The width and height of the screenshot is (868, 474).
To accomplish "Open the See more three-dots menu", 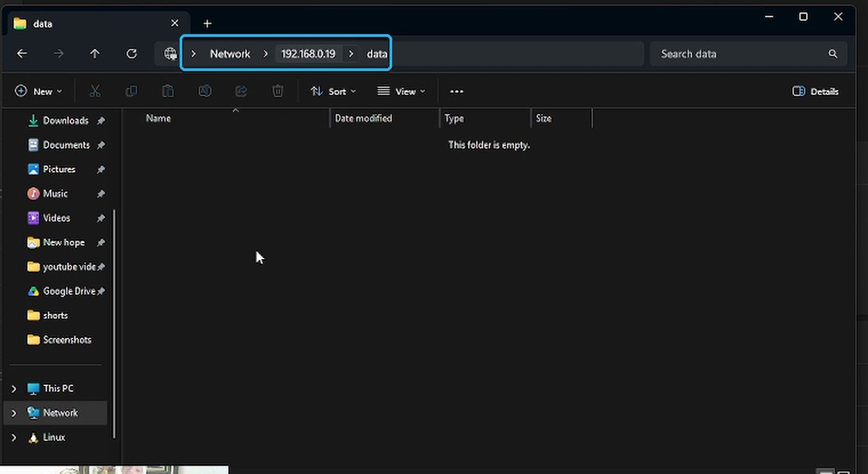I will pos(457,91).
